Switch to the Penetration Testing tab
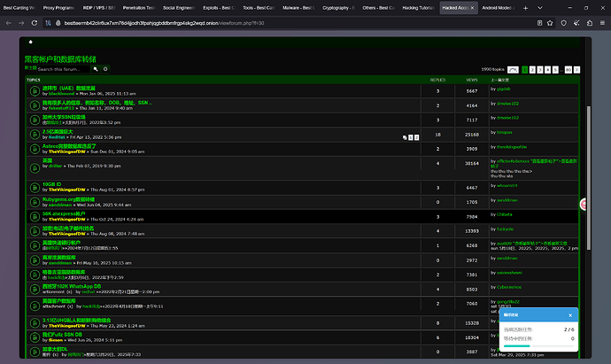 [x=139, y=8]
